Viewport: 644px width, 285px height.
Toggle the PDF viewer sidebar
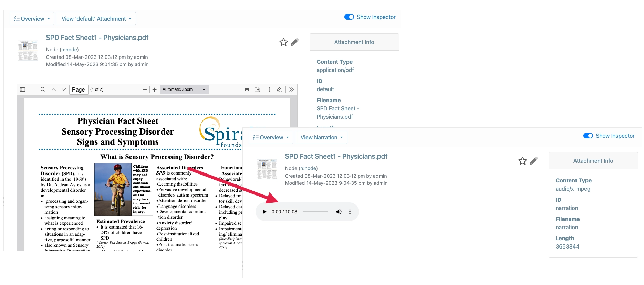(22, 89)
